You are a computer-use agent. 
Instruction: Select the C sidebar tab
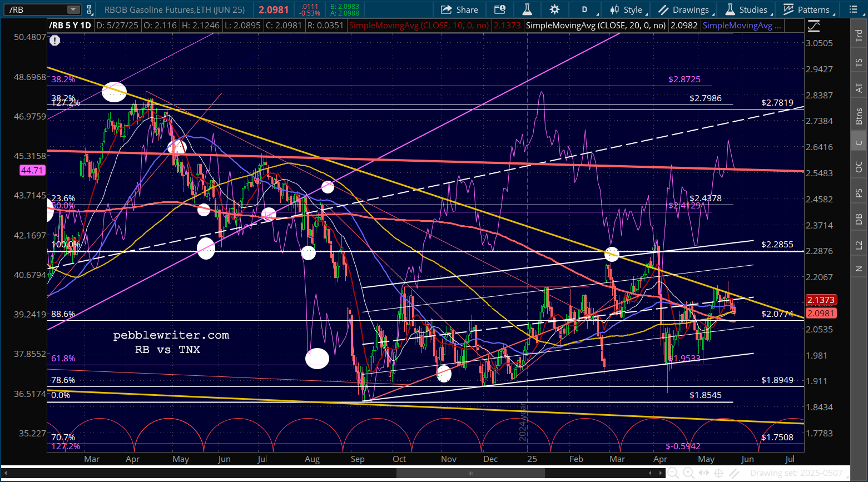[x=859, y=142]
